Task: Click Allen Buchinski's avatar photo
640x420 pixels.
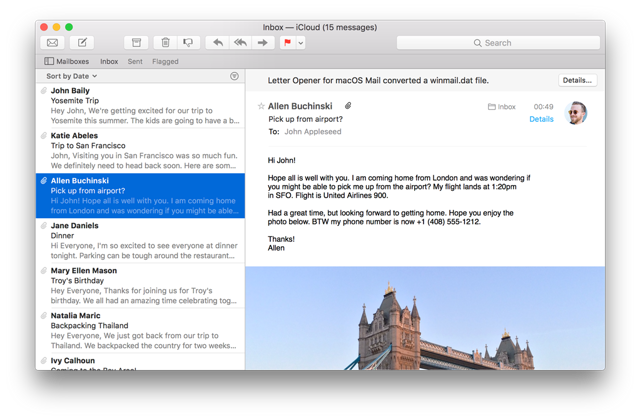Action: pyautogui.click(x=576, y=113)
